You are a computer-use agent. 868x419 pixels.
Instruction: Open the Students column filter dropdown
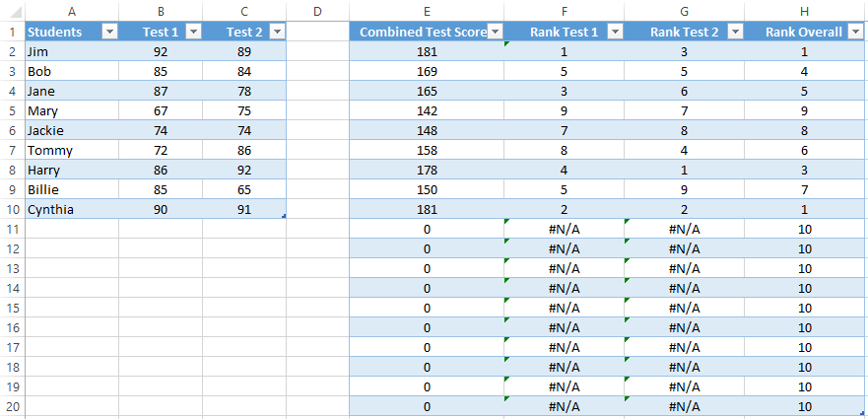tap(110, 32)
